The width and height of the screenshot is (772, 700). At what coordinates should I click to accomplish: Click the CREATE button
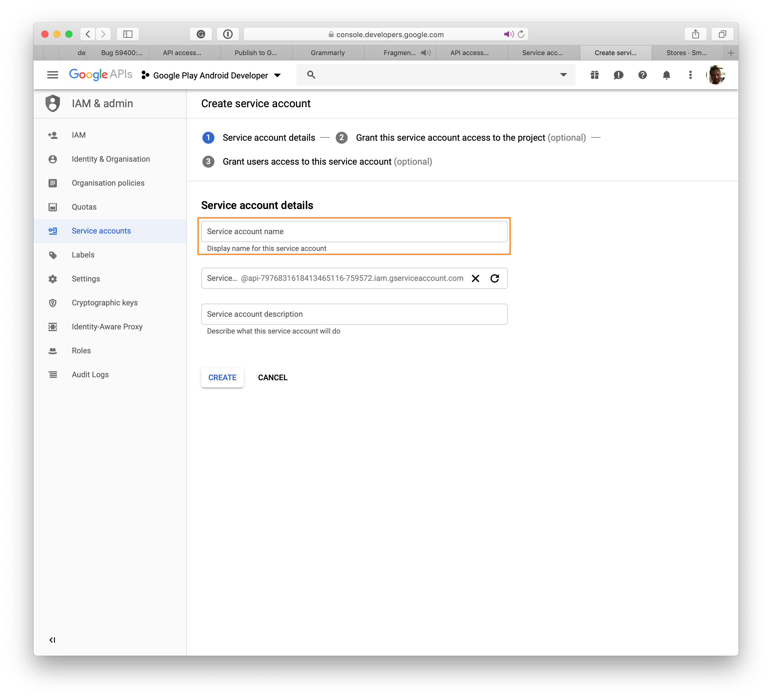(x=222, y=377)
